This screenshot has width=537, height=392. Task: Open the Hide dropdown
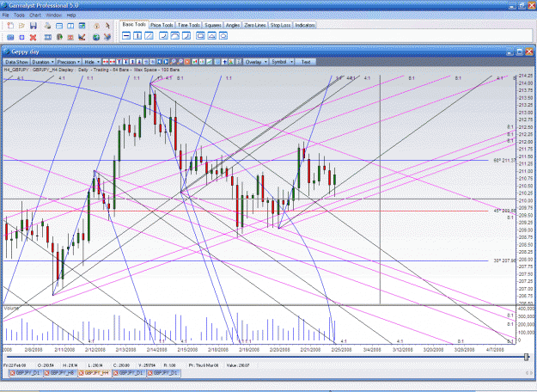[x=92, y=62]
